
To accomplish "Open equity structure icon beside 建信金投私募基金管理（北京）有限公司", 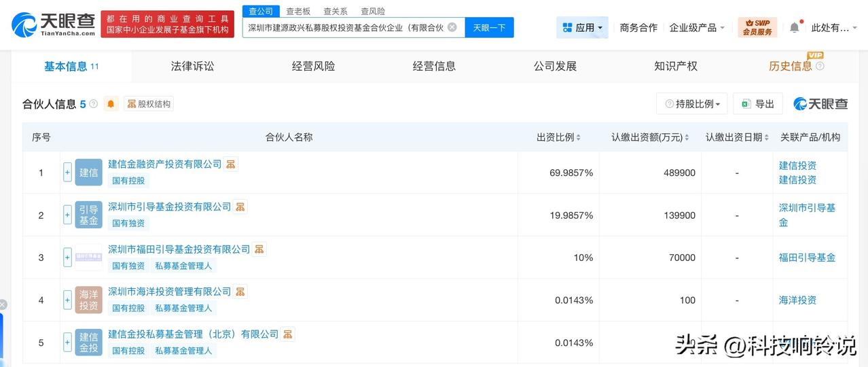I will [x=288, y=334].
